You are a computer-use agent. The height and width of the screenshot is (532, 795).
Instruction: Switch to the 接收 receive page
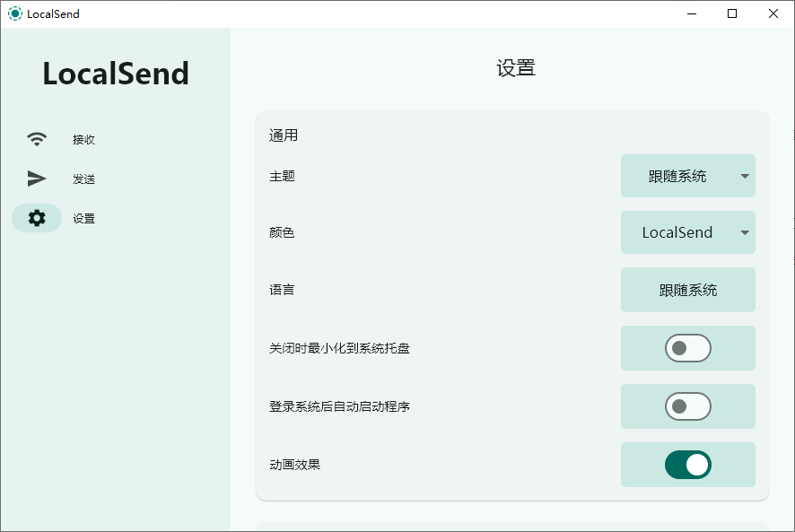tap(83, 139)
